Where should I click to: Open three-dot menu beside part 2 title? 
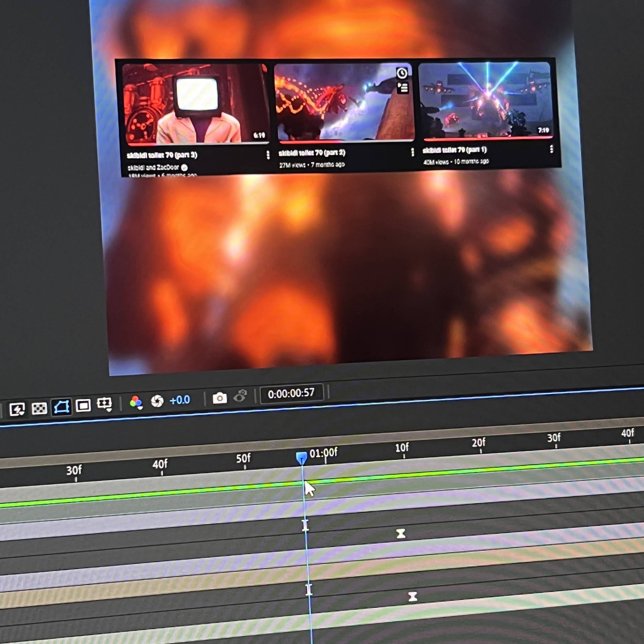pyautogui.click(x=413, y=152)
